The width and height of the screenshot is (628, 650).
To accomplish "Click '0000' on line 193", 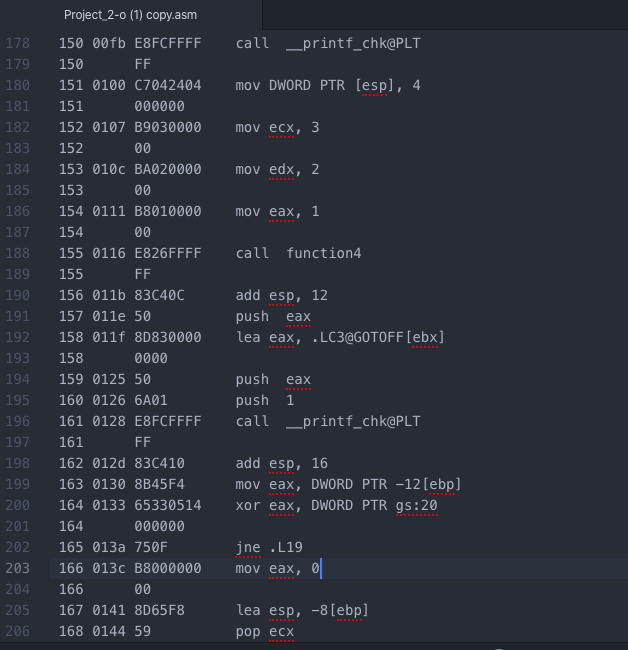I will tap(151, 358).
